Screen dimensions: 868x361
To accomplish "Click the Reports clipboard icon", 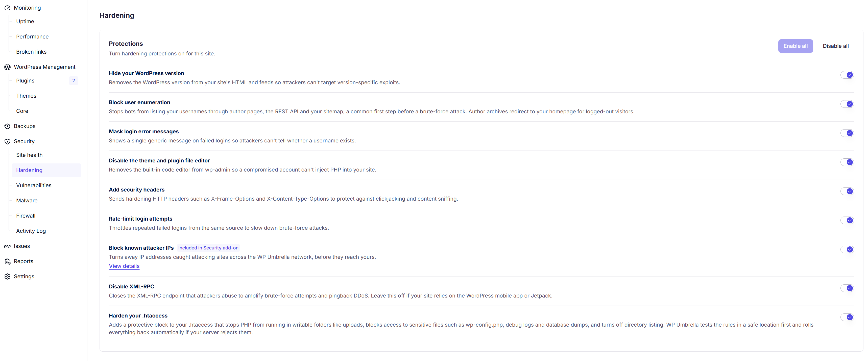I will 7,261.
